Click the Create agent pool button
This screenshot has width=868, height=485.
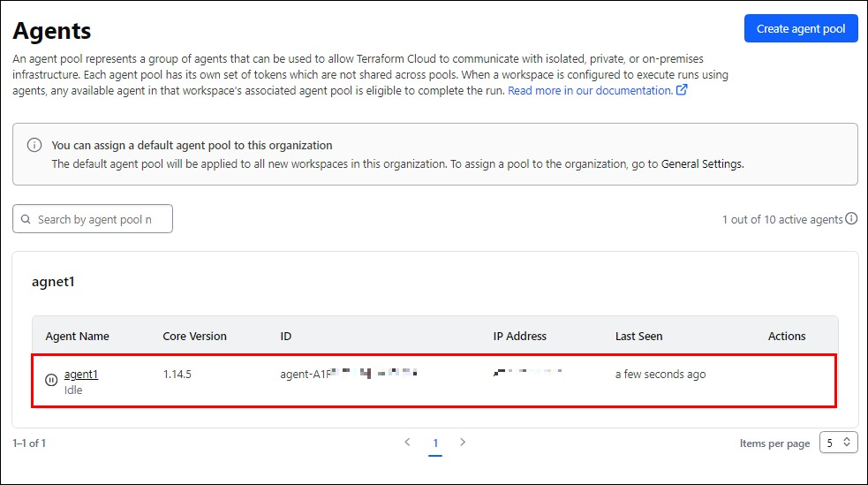[801, 29]
